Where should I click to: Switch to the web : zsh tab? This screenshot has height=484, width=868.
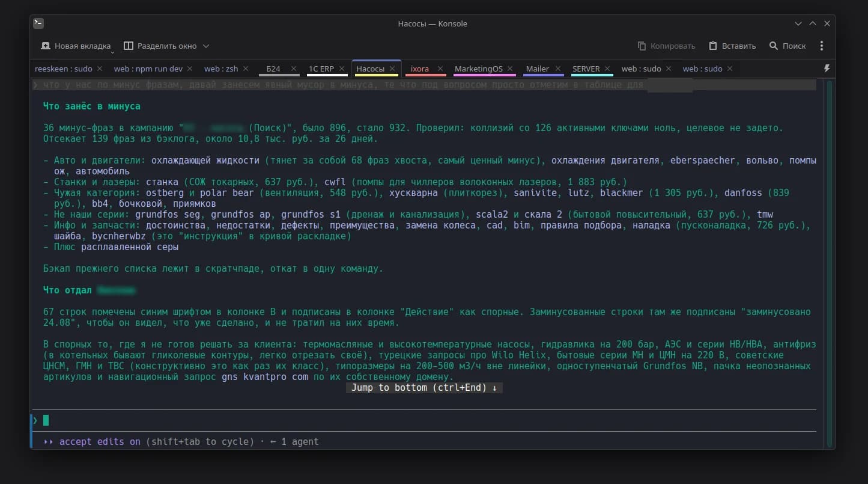point(221,69)
